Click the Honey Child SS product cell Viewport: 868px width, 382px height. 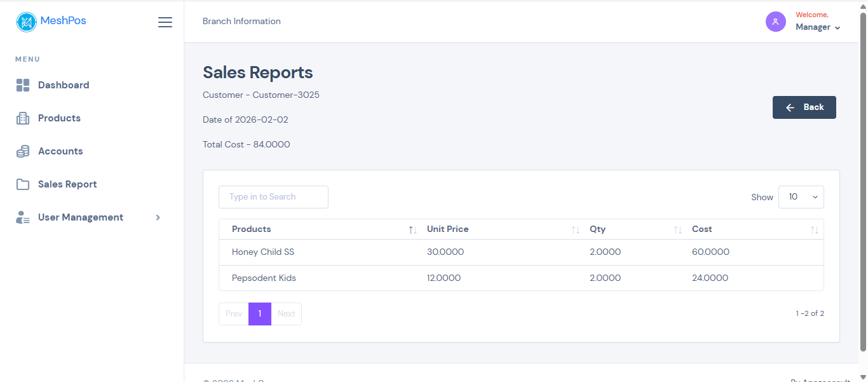pos(263,252)
